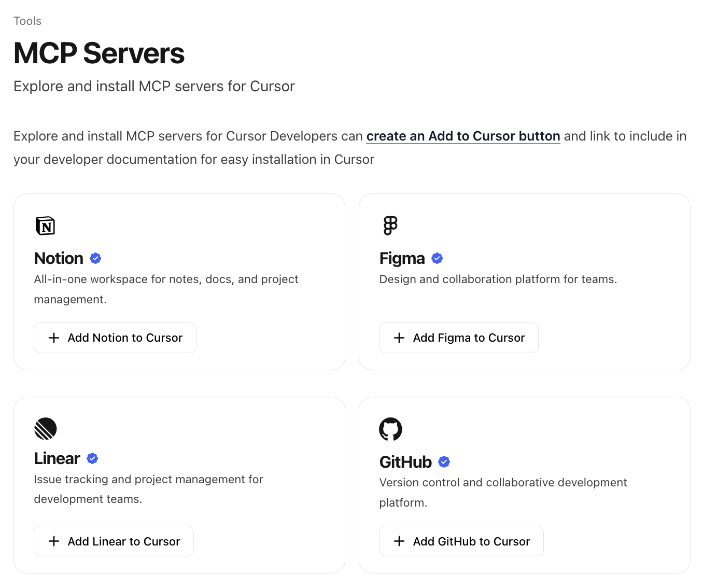The height and width of the screenshot is (588, 703).
Task: Click the 'Issue tracking and project management' description
Action: [148, 489]
